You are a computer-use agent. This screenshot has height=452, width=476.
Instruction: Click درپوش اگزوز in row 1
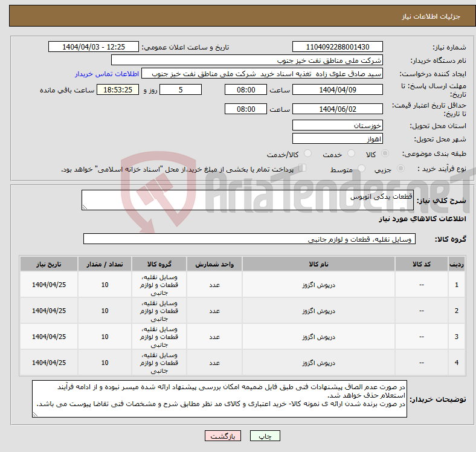click(318, 285)
